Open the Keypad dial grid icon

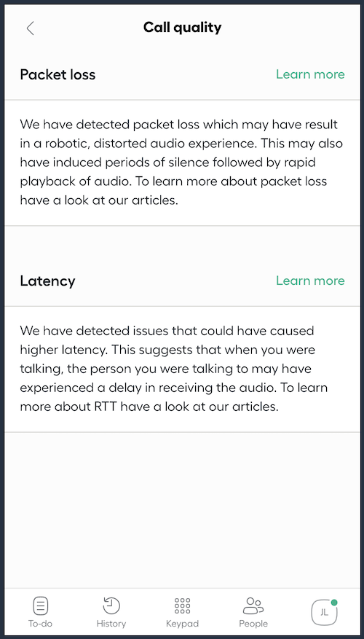pos(182,605)
